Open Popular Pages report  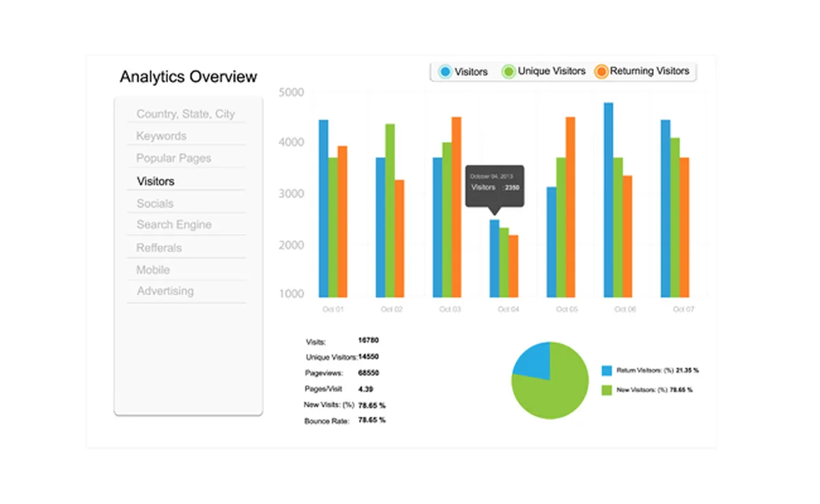coord(174,158)
